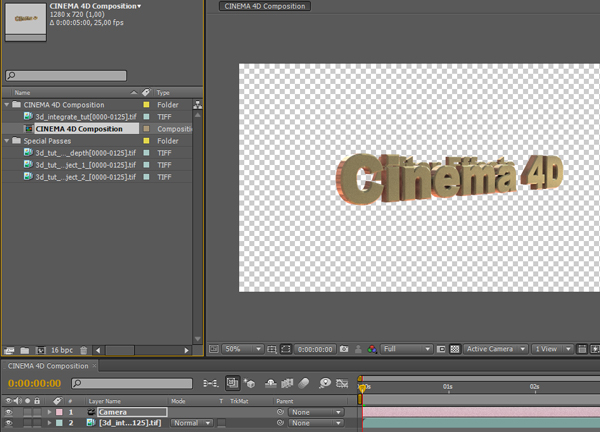The height and width of the screenshot is (432, 600).
Task: Enable Frame Blending for all layers
Action: point(287,383)
